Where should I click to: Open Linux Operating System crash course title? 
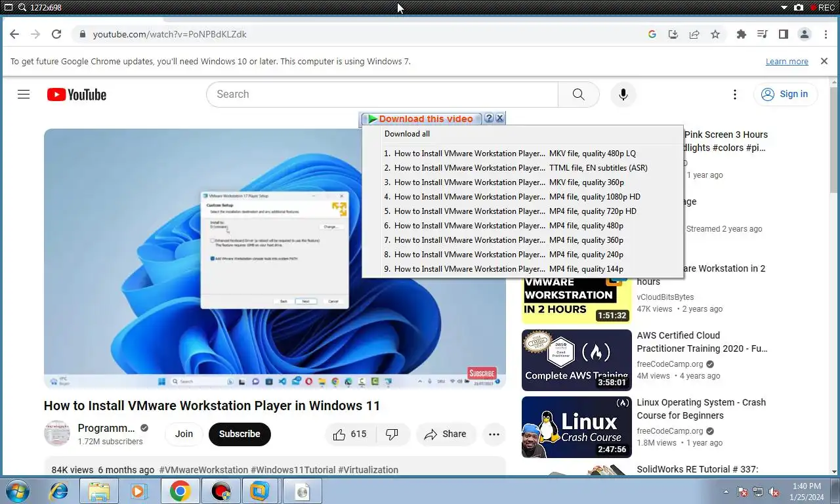701,409
